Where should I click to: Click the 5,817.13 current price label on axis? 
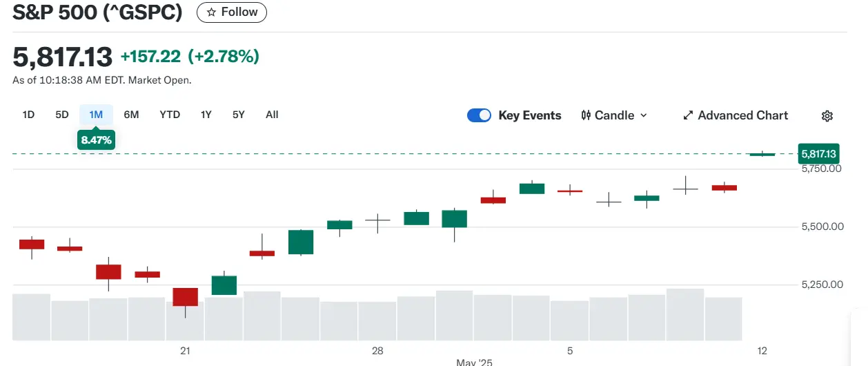[x=818, y=154]
